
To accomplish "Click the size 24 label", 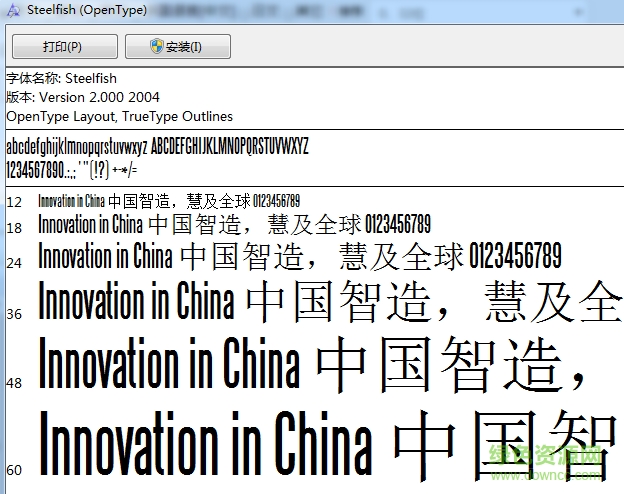I will point(14,263).
